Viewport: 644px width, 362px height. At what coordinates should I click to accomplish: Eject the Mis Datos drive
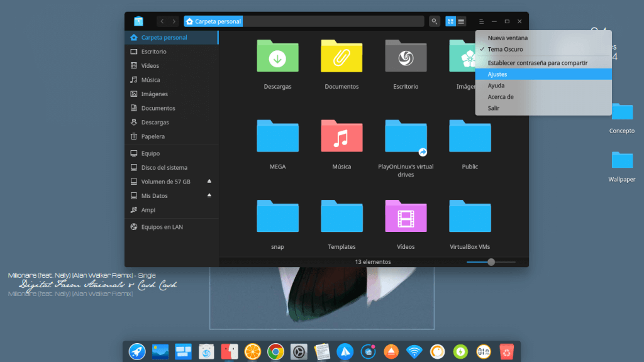pos(209,196)
